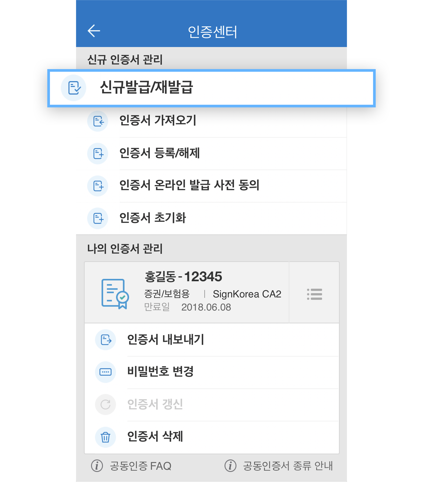Click the 신규발급/재발급 document check icon

[x=74, y=88]
